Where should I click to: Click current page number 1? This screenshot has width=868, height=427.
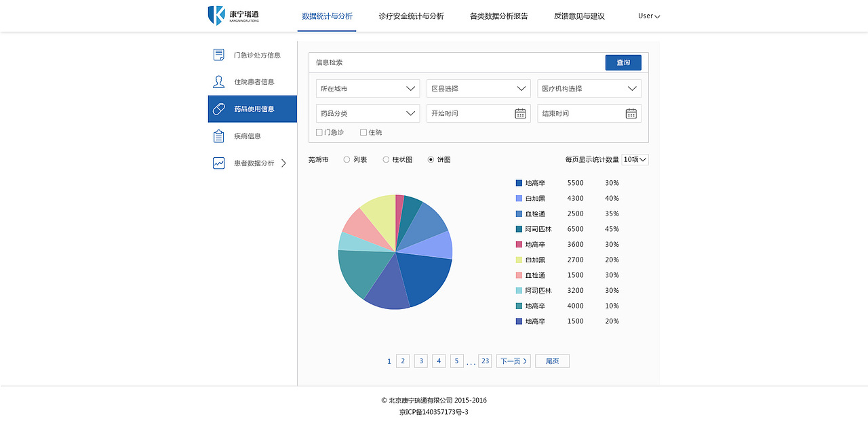389,361
